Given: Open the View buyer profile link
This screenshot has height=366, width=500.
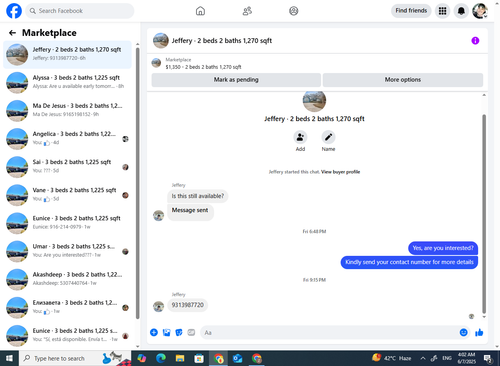Looking at the screenshot, I should [340, 172].
